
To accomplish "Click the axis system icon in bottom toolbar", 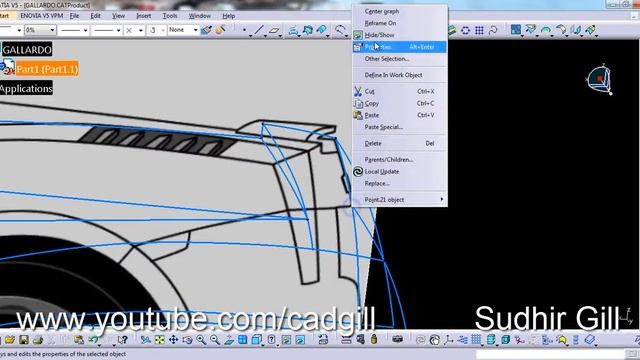I will click(x=449, y=340).
